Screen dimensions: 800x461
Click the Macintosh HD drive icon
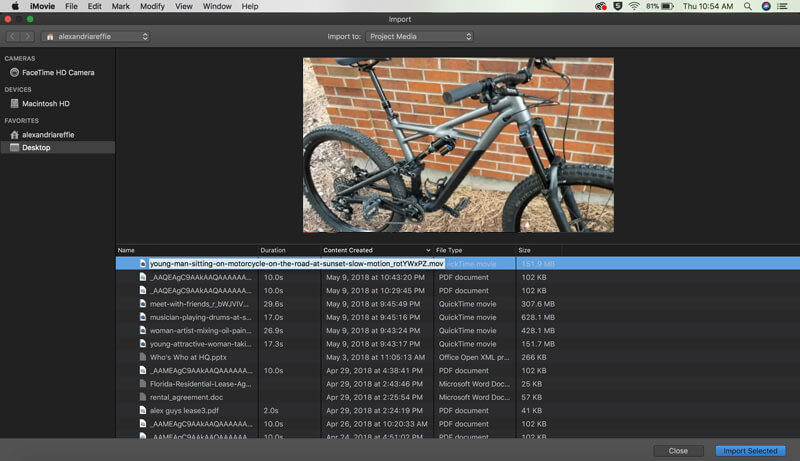[14, 104]
